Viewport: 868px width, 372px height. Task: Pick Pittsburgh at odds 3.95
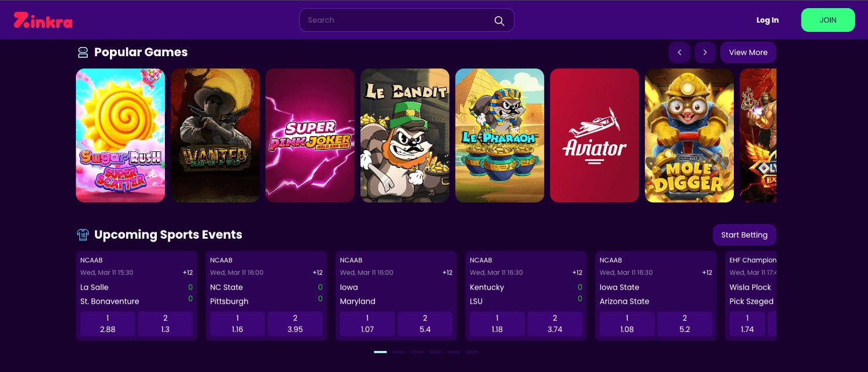pos(295,324)
